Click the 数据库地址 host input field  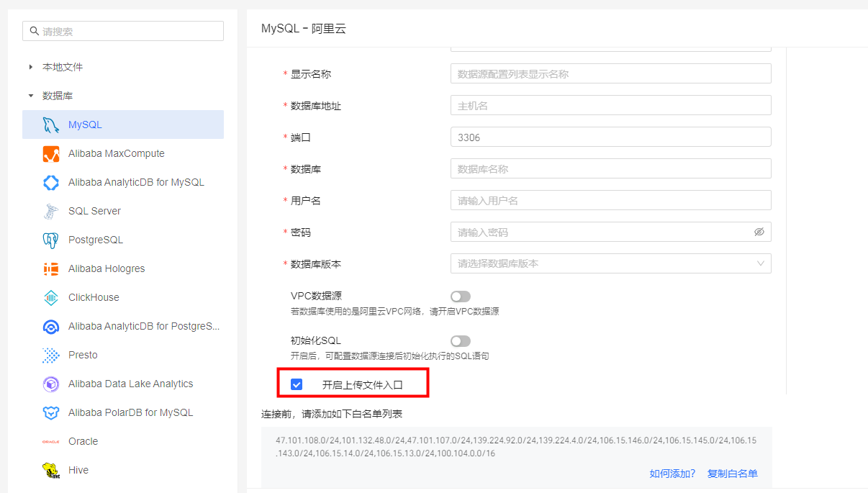tap(610, 105)
